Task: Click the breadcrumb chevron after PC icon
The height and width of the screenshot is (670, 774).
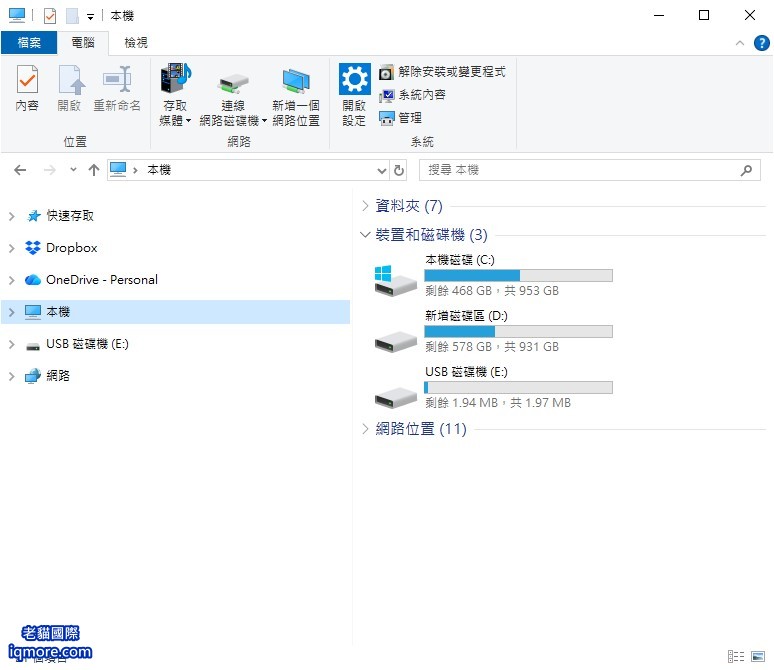Action: (135, 171)
